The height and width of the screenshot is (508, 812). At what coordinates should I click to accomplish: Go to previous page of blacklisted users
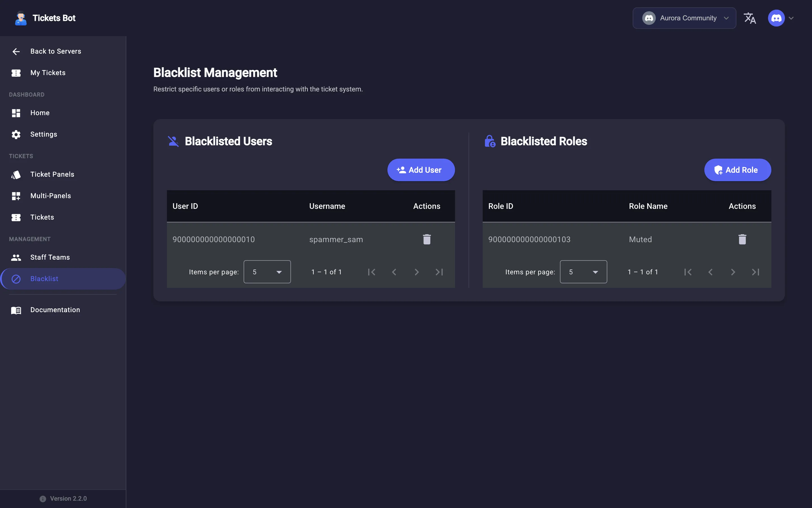coord(394,272)
